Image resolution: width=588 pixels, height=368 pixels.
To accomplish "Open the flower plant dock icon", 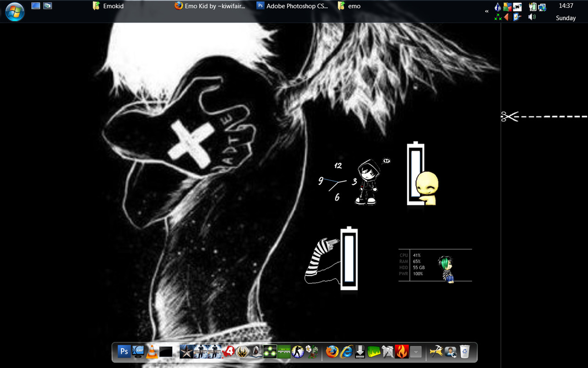I will 311,352.
